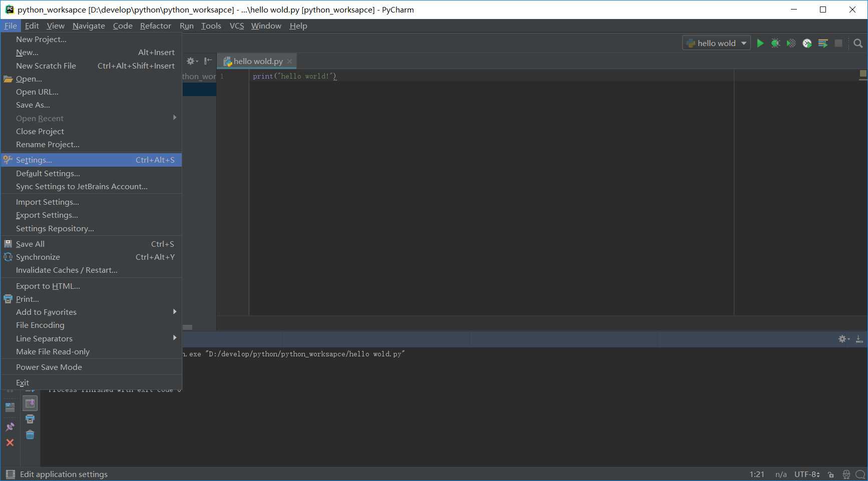Select hello wold.py editor tab
This screenshot has height=481, width=868.
click(257, 61)
